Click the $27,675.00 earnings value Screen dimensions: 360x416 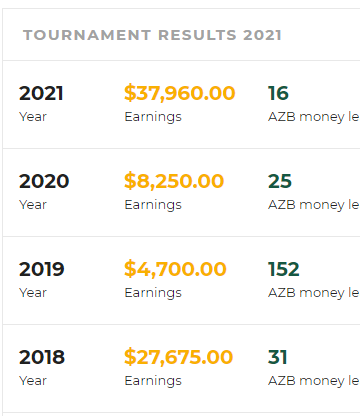178,357
